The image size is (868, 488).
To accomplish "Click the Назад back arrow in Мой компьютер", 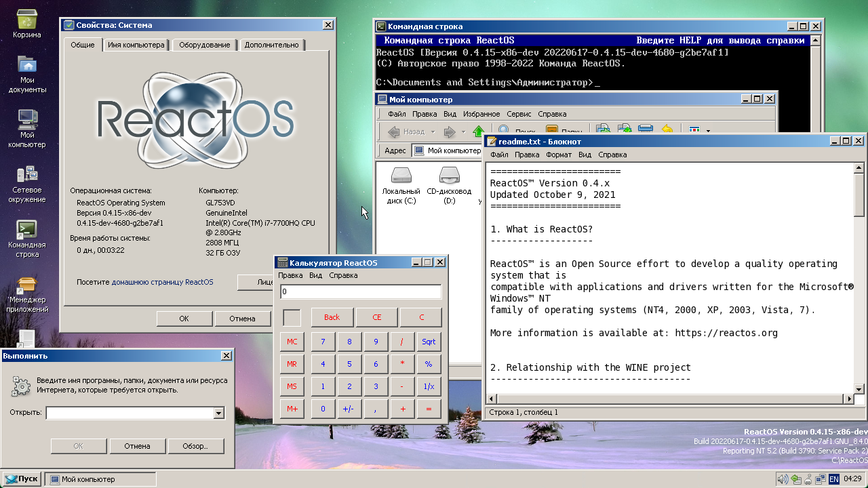I will 406,131.
